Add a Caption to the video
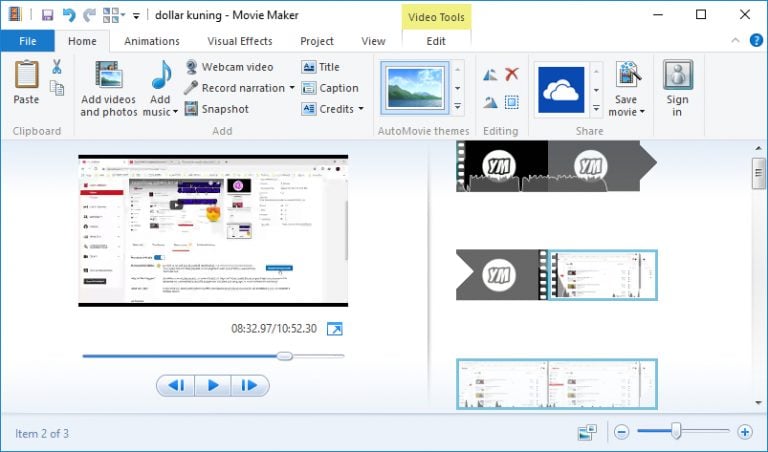 (330, 88)
